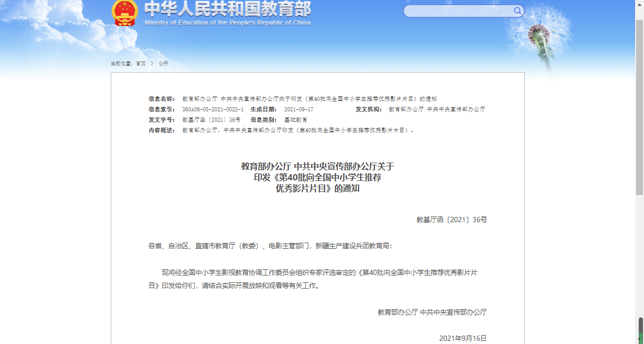Open the 公开 breadcrumb link
This screenshot has height=344, width=644.
click(x=164, y=63)
